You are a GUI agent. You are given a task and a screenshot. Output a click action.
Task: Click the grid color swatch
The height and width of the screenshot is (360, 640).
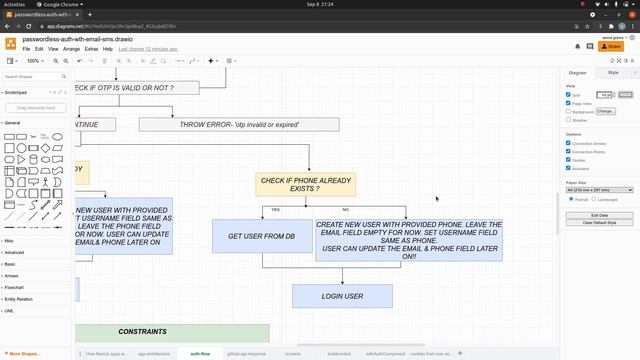625,95
